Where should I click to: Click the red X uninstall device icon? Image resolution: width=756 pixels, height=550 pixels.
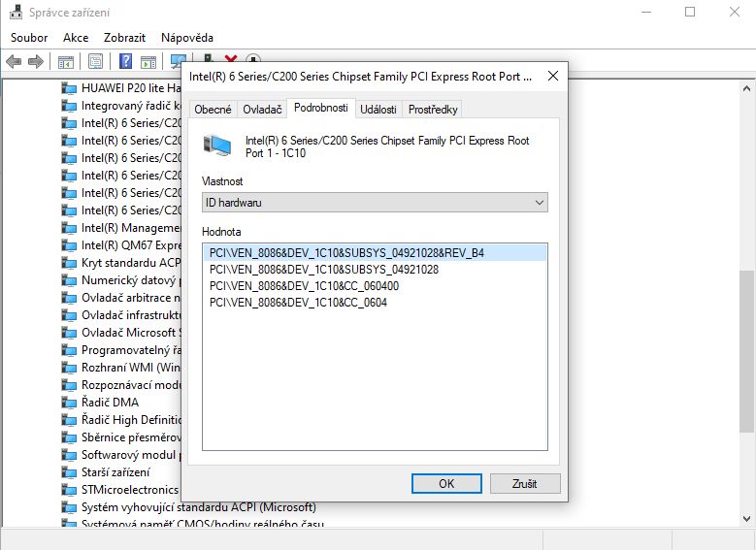coord(231,58)
